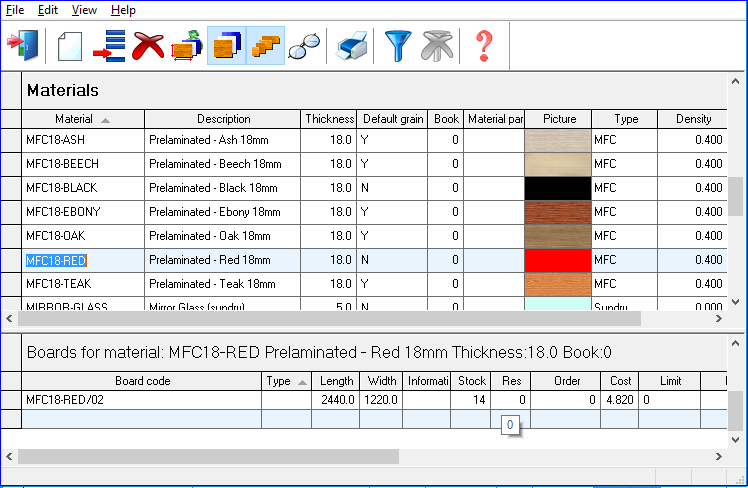This screenshot has height=488, width=748.
Task: Click the oak picture swatch for MFC18-OAK
Action: [558, 236]
